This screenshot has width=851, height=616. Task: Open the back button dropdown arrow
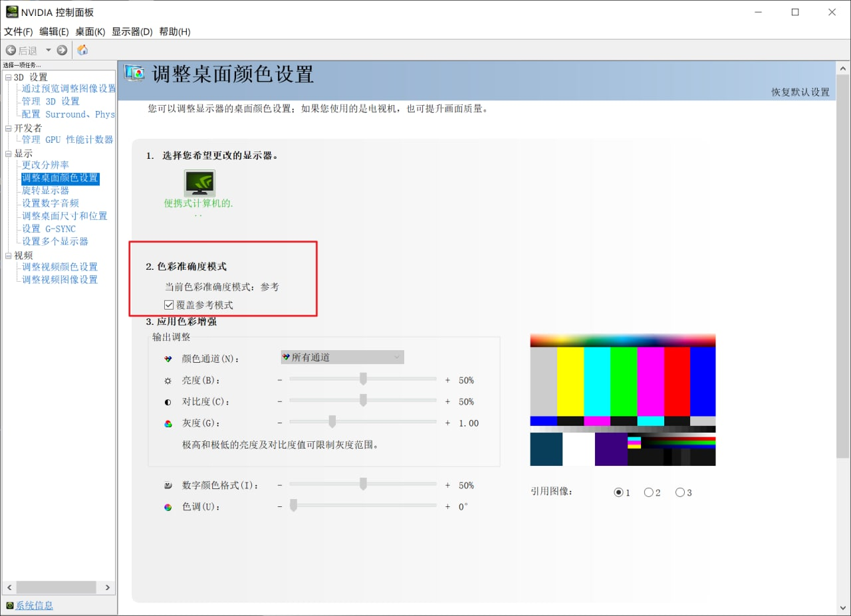click(47, 49)
